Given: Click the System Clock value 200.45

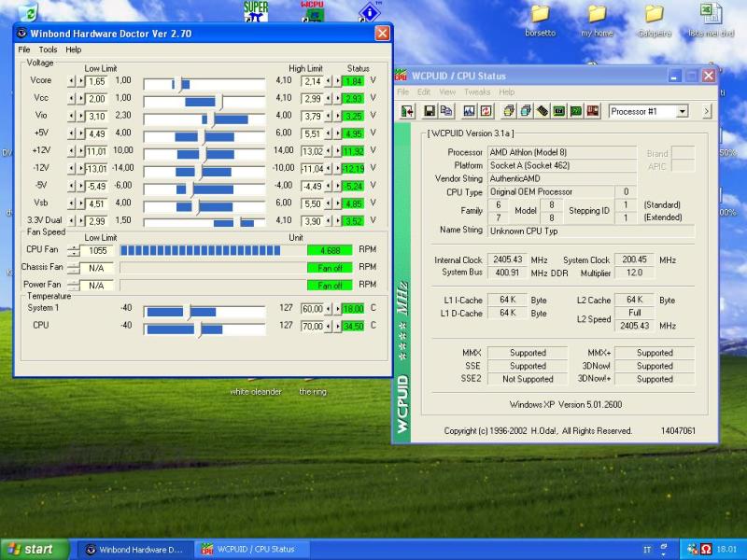Looking at the screenshot, I should coord(634,259).
